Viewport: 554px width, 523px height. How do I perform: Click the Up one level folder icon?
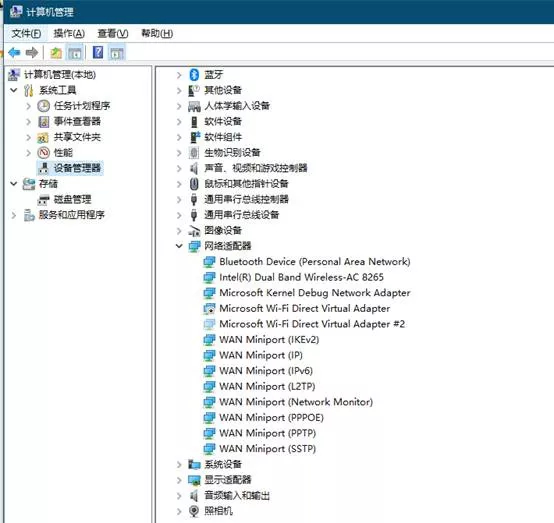(x=56, y=53)
